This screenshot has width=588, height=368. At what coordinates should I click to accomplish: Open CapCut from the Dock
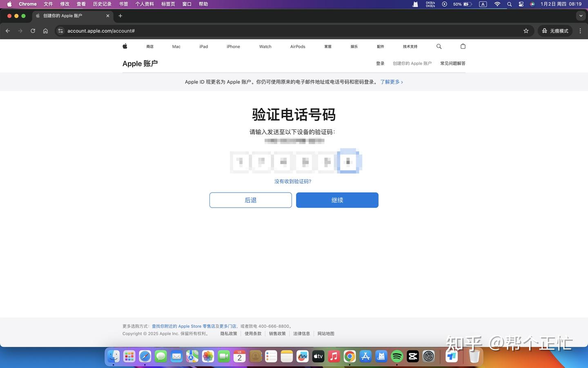point(412,356)
